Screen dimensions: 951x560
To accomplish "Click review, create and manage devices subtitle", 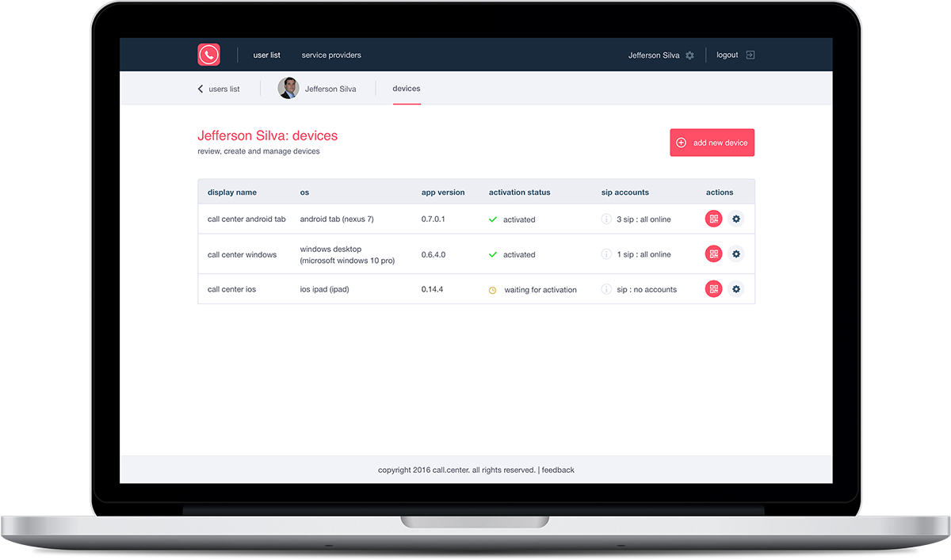I will click(x=258, y=151).
